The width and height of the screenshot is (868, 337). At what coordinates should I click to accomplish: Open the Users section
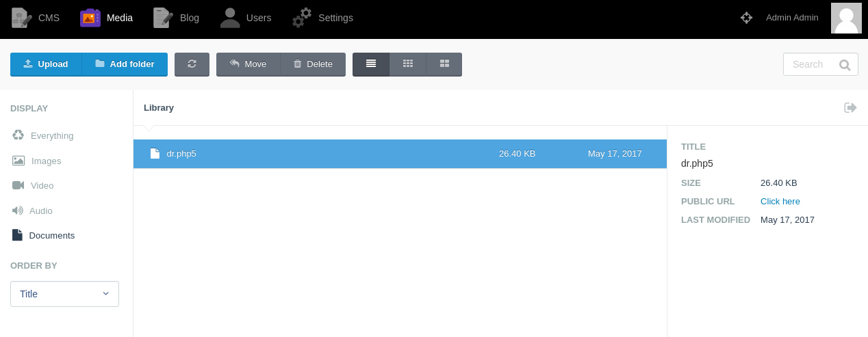pos(246,18)
